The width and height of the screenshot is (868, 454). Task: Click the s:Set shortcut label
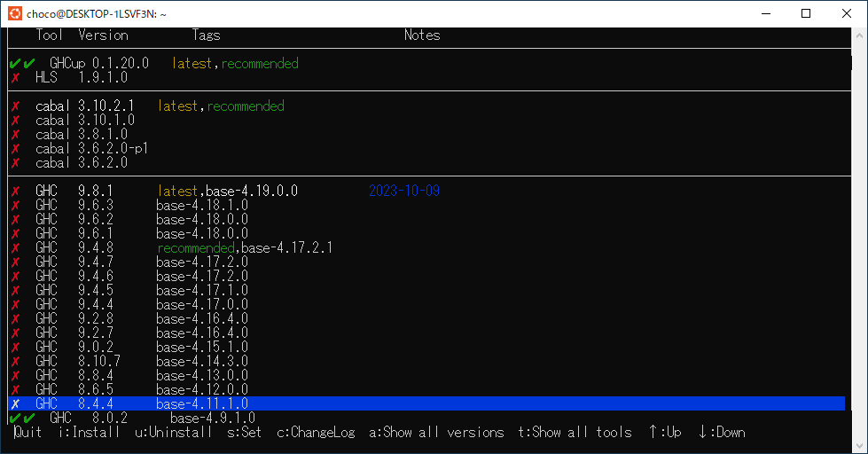244,432
